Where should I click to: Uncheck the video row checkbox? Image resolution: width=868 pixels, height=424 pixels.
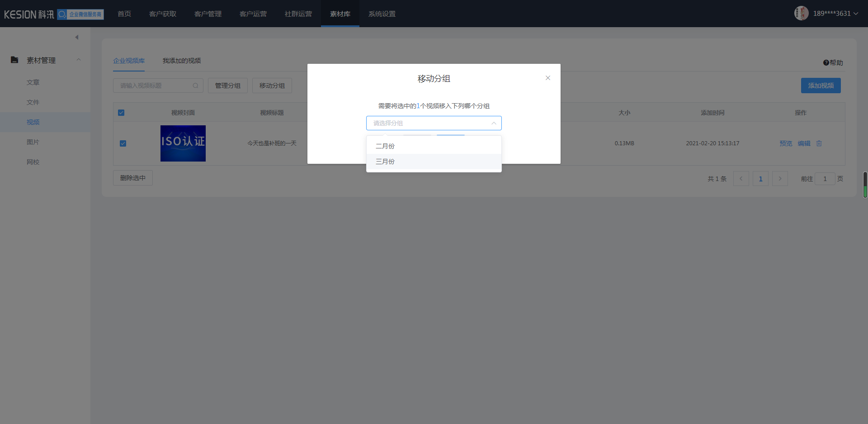pos(123,143)
